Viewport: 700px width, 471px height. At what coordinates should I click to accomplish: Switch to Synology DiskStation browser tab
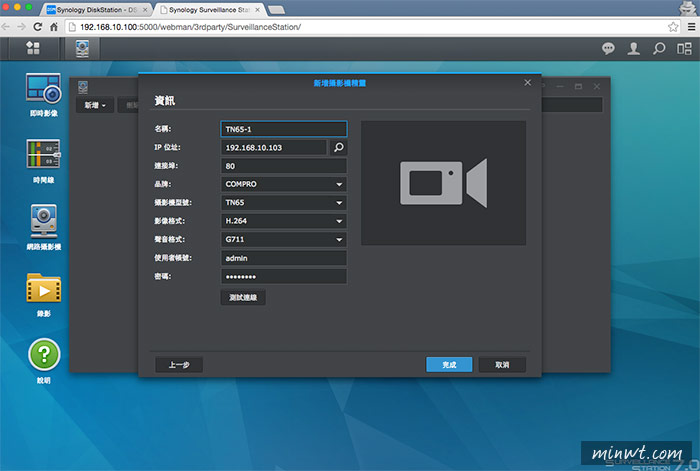point(96,9)
